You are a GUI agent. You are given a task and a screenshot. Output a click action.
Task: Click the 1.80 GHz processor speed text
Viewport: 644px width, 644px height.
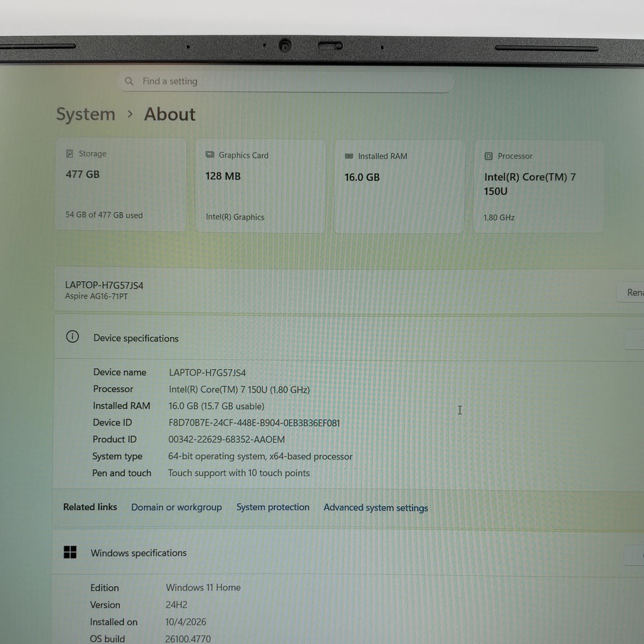pyautogui.click(x=499, y=217)
